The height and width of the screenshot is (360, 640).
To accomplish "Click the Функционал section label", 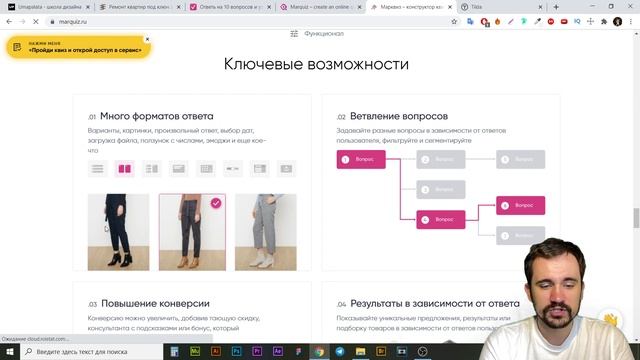I will coord(324,33).
